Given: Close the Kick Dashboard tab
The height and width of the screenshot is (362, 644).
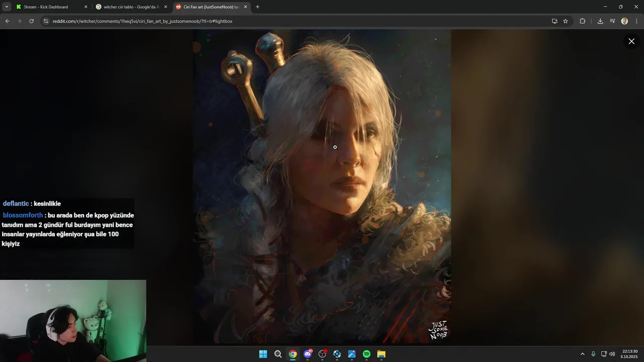Looking at the screenshot, I should click(86, 7).
